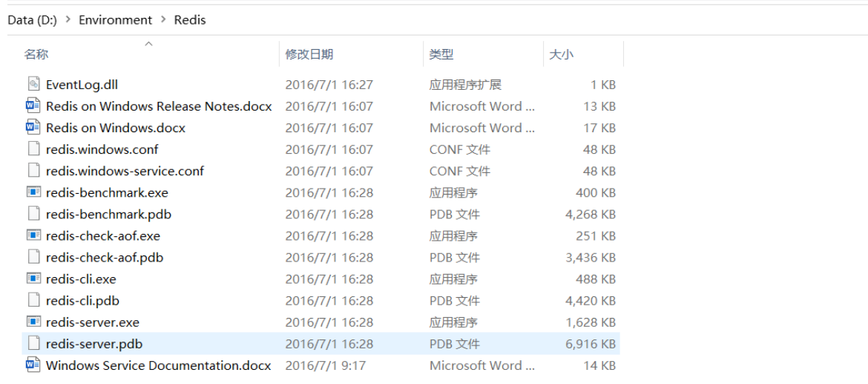Select redis.windows.conf file name

(x=102, y=149)
